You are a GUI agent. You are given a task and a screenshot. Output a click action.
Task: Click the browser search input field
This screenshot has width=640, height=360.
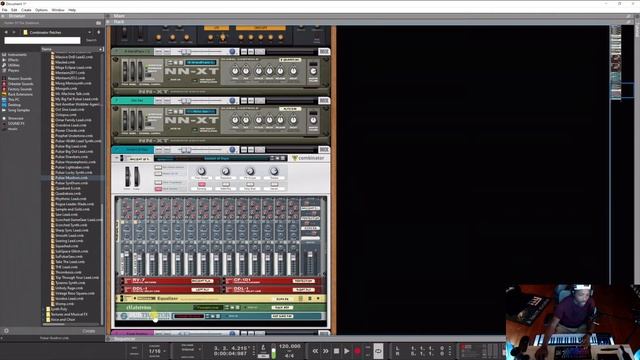pos(42,40)
